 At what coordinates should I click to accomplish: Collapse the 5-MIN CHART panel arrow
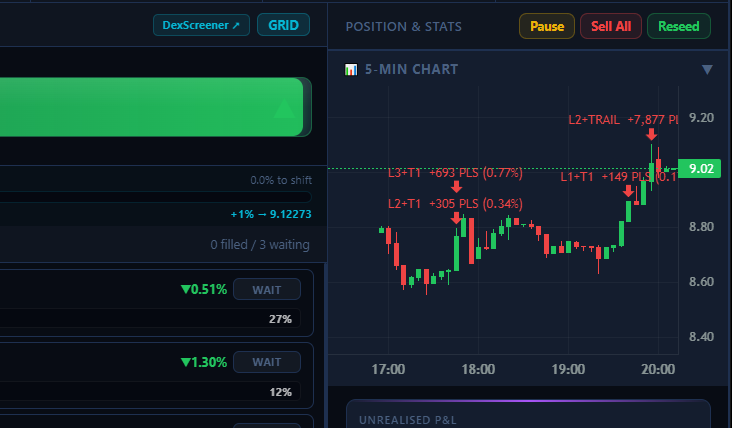pyautogui.click(x=707, y=70)
